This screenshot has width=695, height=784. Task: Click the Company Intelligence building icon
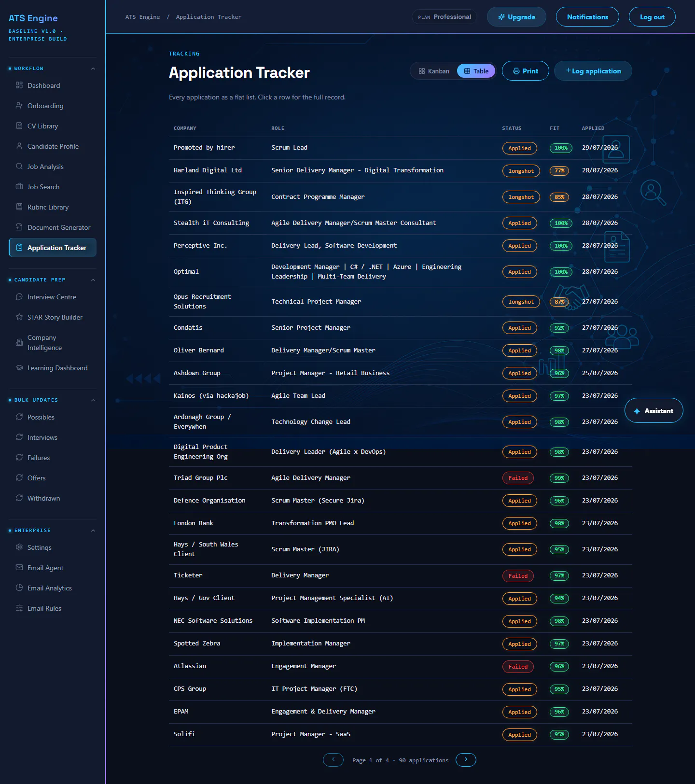tap(19, 343)
